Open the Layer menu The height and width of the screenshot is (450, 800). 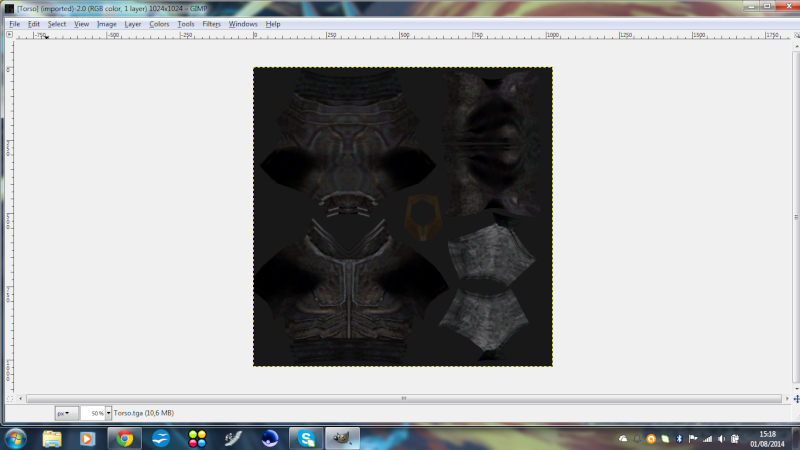click(x=133, y=24)
